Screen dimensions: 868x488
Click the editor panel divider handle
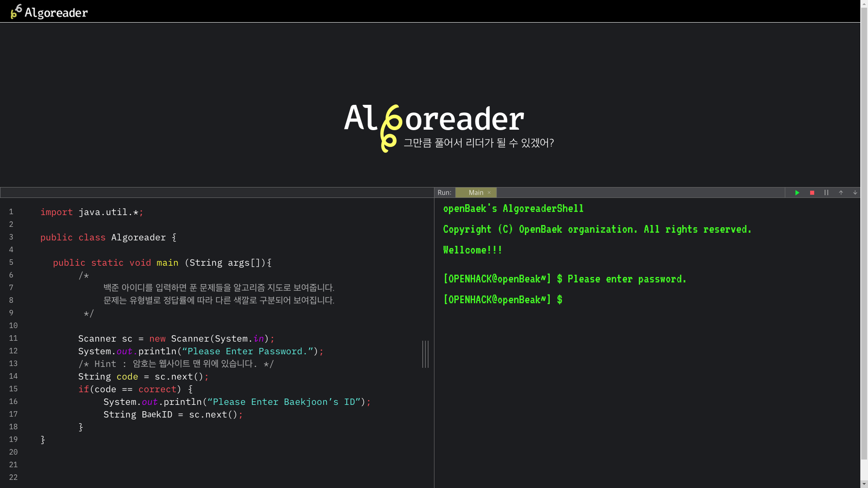(x=425, y=354)
